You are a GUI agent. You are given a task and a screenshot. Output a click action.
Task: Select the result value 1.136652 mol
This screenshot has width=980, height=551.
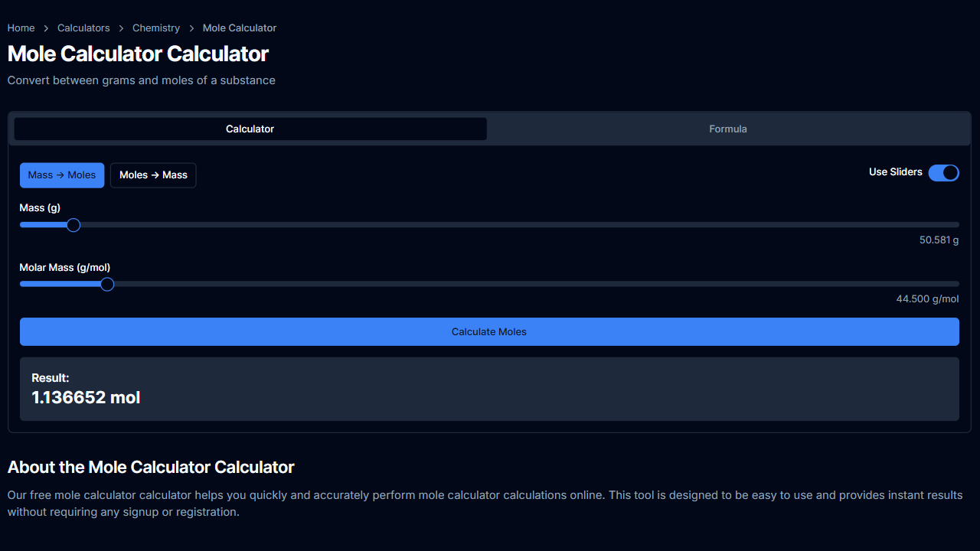click(x=86, y=397)
